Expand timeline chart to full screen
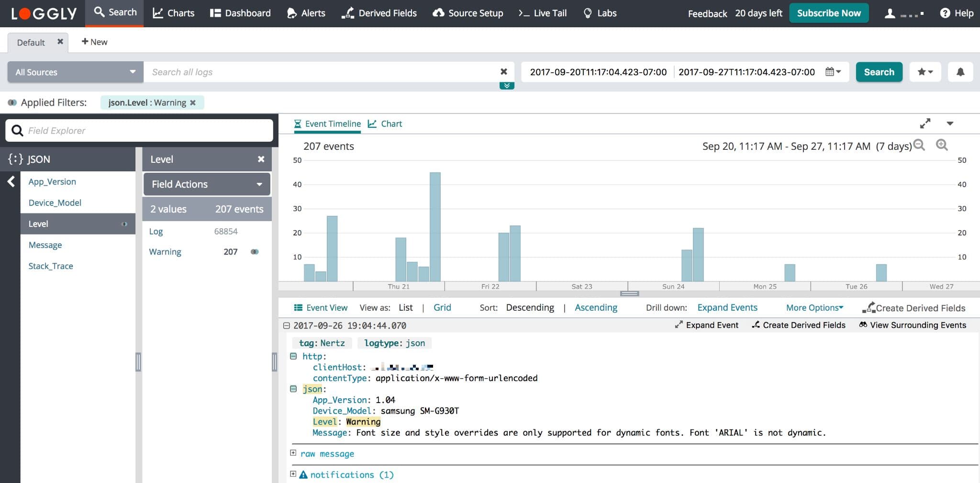980x483 pixels. [x=925, y=124]
